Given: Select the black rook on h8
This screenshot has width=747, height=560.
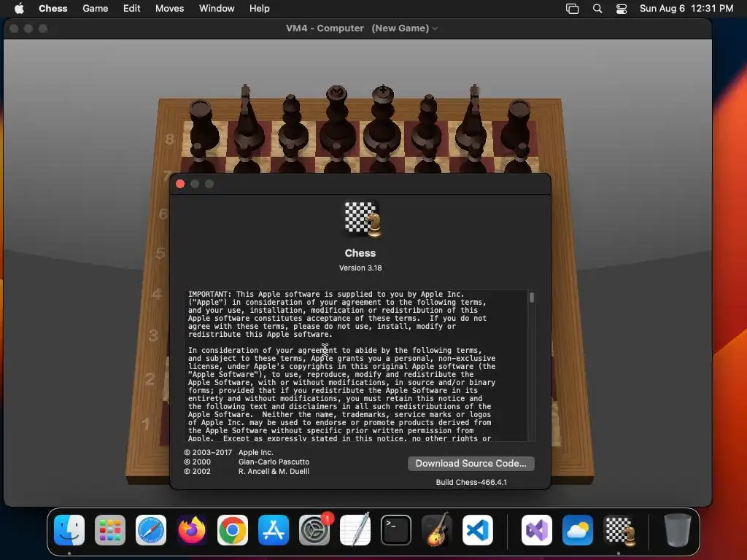Looking at the screenshot, I should pyautogui.click(x=517, y=124).
